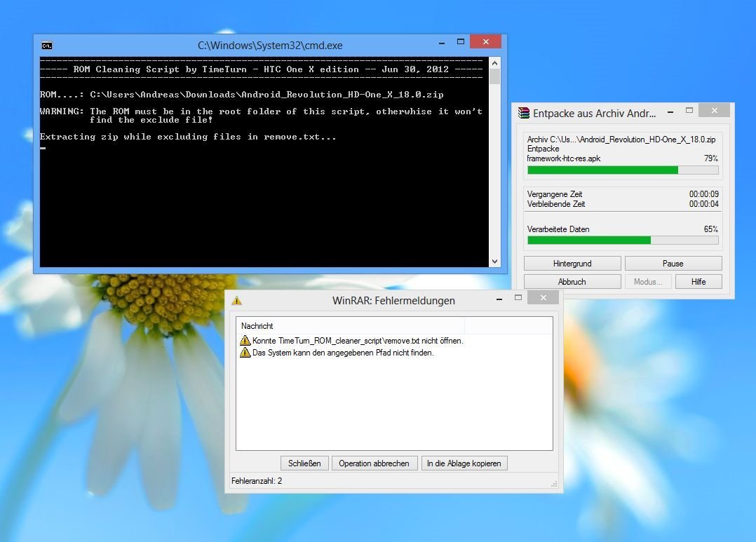Click In die Ablage kopieren button
The height and width of the screenshot is (542, 756).
(464, 463)
